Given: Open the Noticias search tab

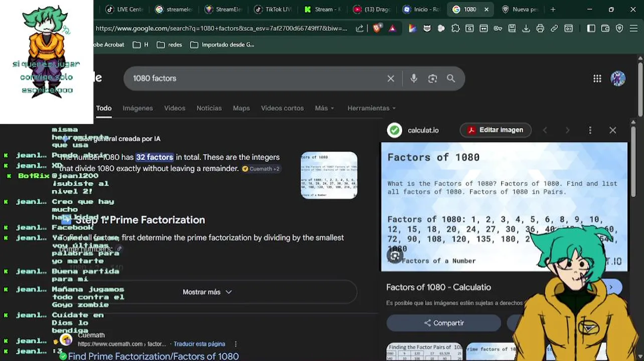Looking at the screenshot, I should pyautogui.click(x=209, y=108).
